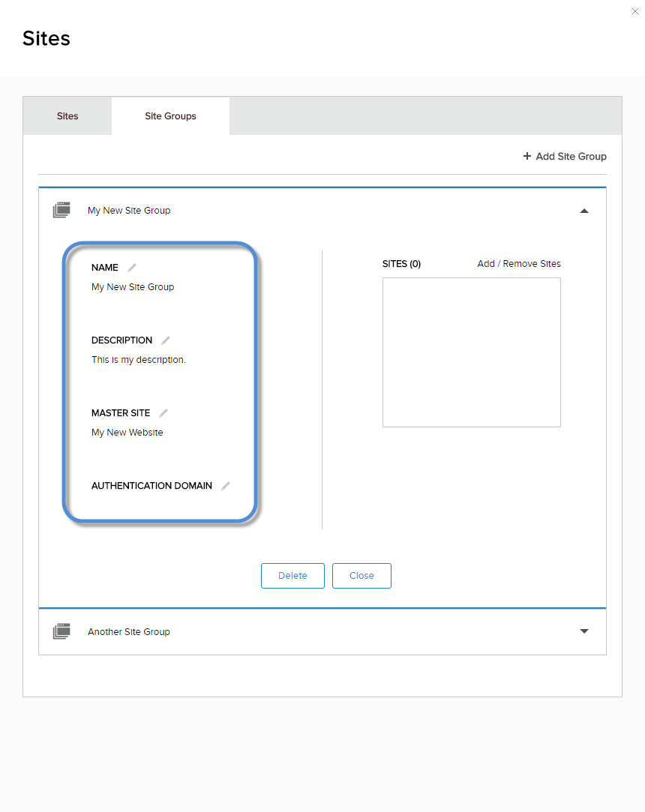Viewport: 645px width, 812px height.
Task: Click the Another Site Group stack icon
Action: 61,631
